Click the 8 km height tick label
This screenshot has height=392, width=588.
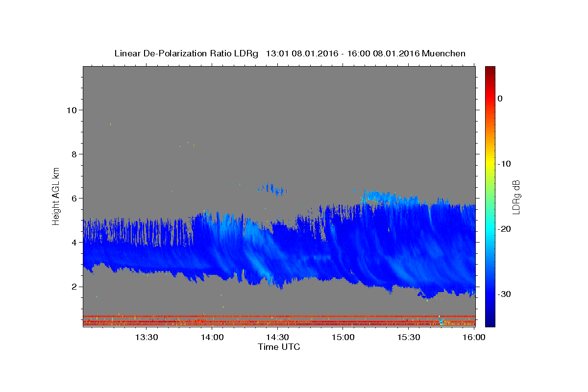tap(74, 154)
